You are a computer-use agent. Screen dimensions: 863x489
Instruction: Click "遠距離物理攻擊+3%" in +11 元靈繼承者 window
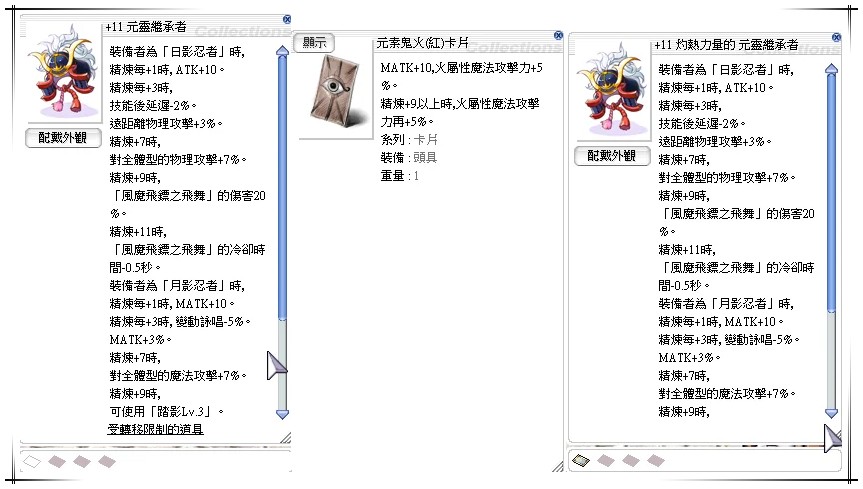(166, 124)
